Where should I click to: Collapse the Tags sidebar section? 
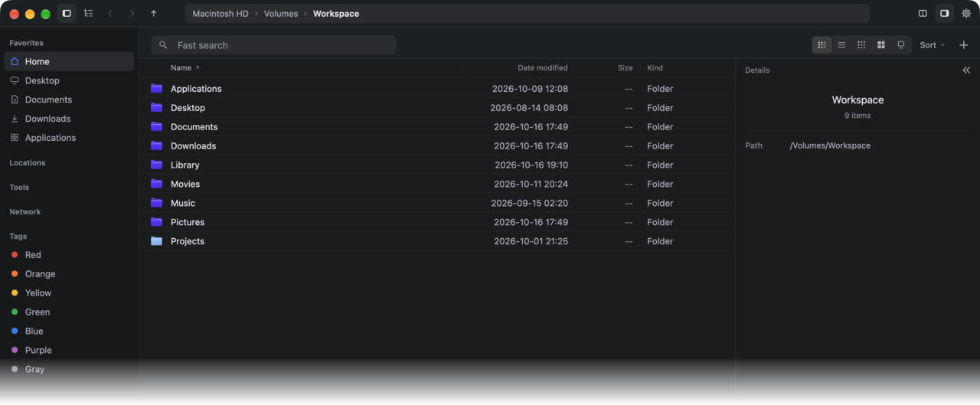coord(18,237)
